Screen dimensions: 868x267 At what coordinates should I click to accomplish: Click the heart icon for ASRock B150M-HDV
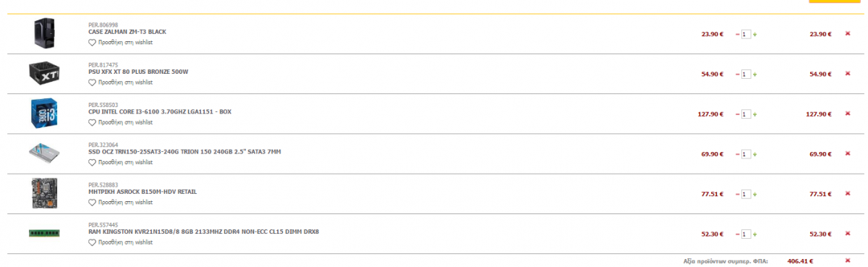tap(92, 203)
